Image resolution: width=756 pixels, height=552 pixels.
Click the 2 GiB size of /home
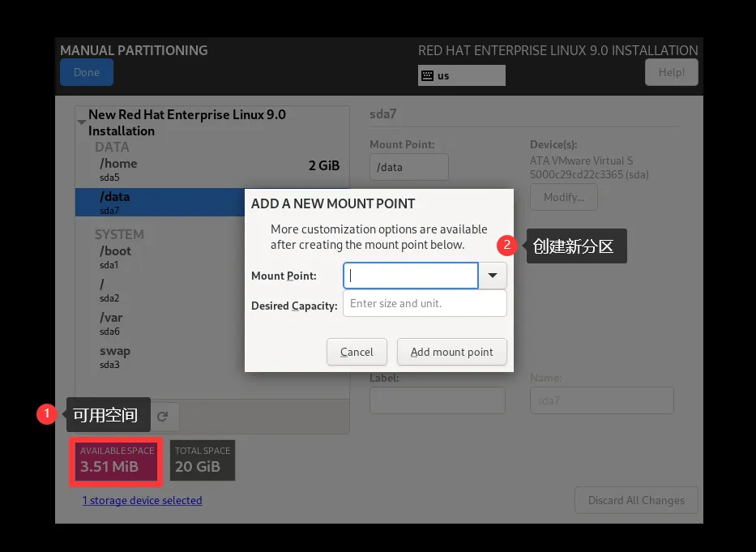pyautogui.click(x=324, y=165)
